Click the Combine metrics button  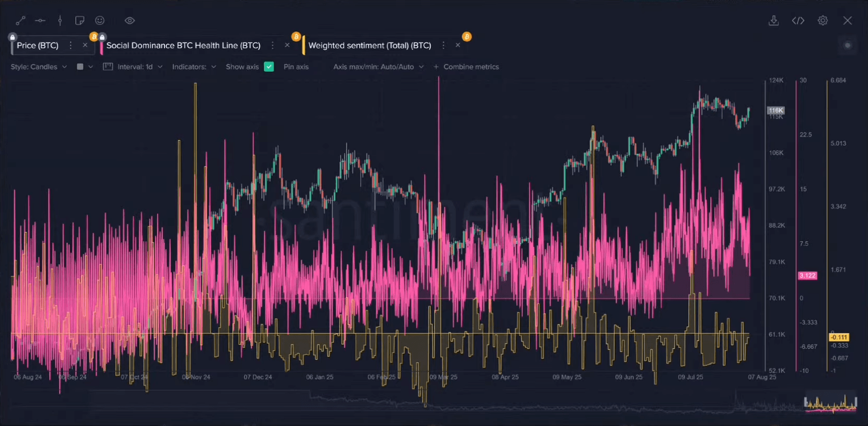466,67
